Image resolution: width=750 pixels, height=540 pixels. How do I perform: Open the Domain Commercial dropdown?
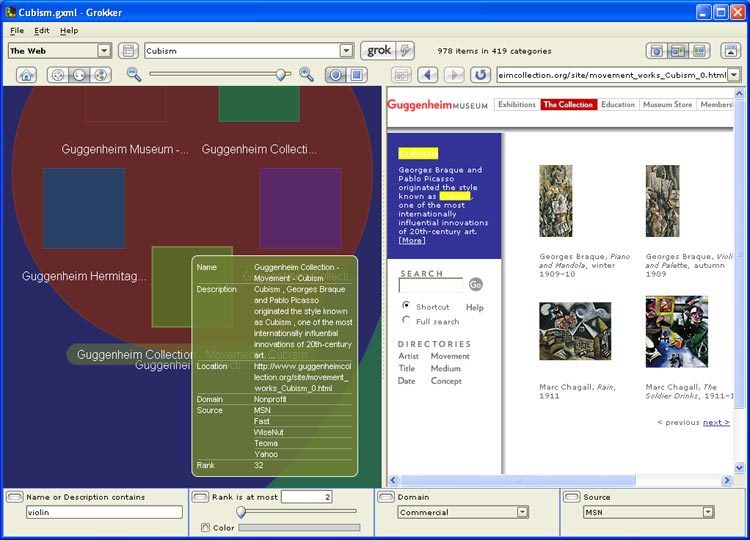(522, 512)
